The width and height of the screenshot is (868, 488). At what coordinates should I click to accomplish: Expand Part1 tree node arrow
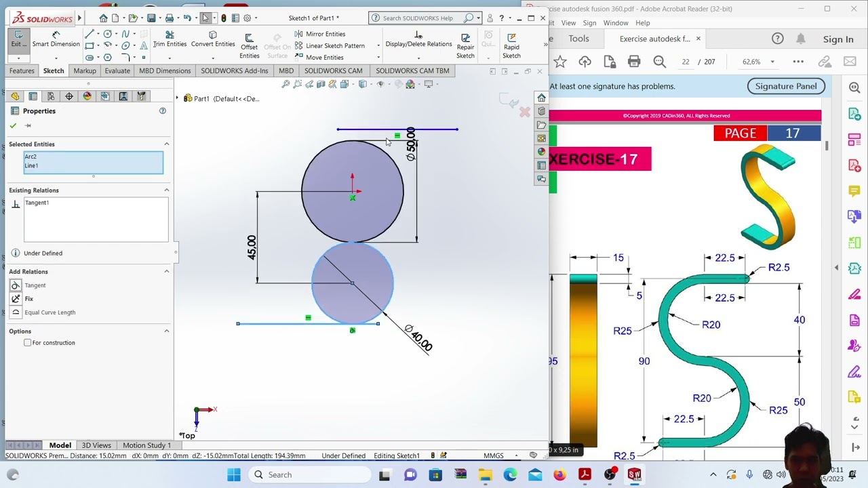click(178, 98)
